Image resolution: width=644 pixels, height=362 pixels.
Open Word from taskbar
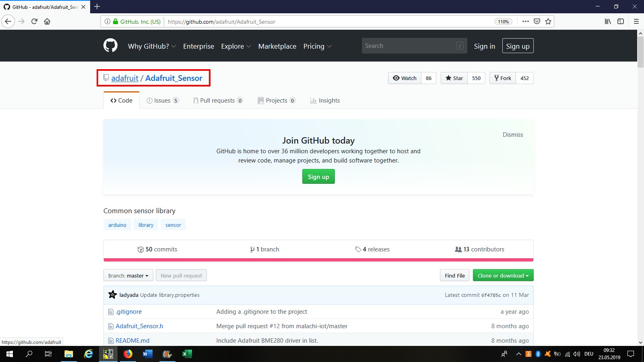coord(148,354)
